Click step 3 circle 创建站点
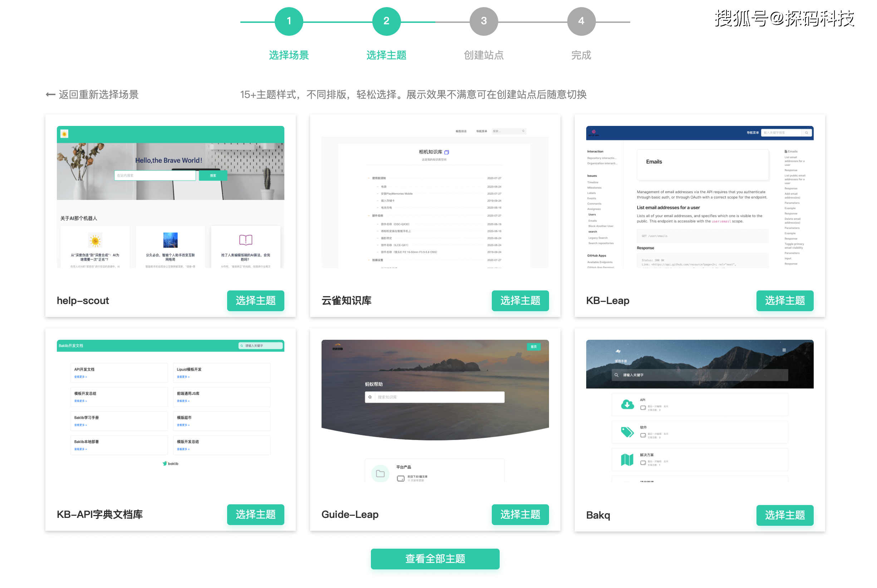This screenshot has height=588, width=877. coord(484,21)
